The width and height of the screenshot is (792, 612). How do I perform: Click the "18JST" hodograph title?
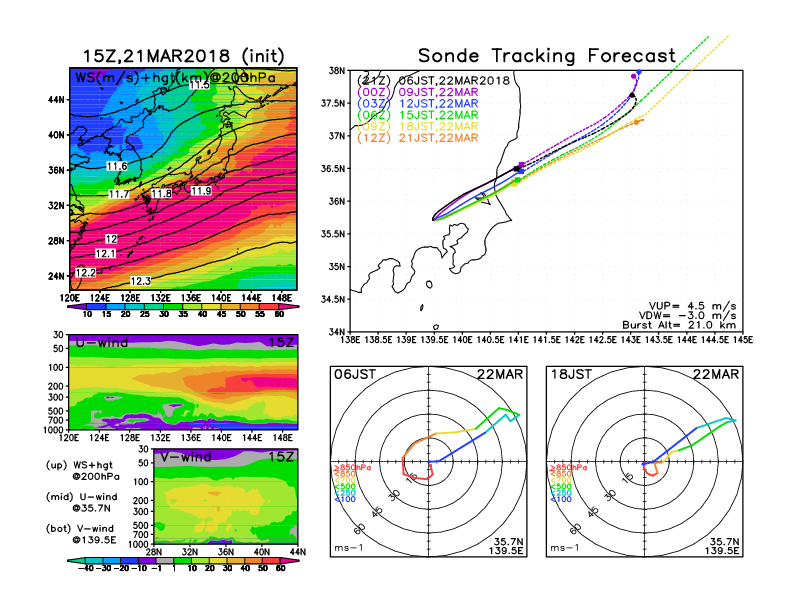tap(571, 374)
